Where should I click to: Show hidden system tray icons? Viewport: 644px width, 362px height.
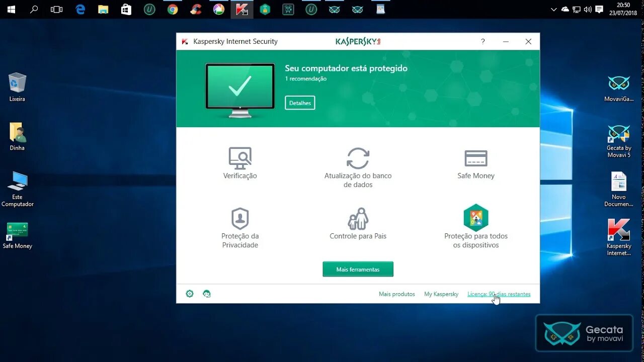(x=554, y=9)
